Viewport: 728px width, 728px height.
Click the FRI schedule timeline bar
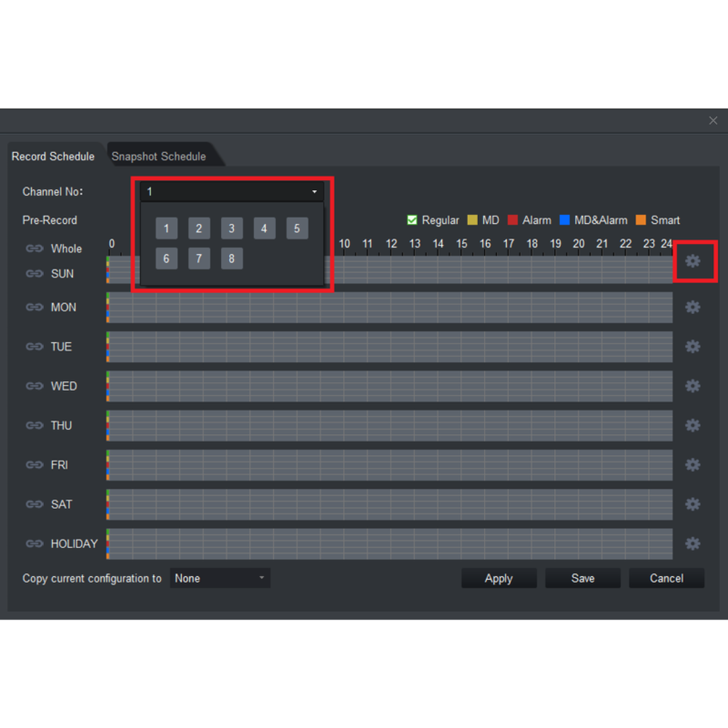[x=390, y=465]
